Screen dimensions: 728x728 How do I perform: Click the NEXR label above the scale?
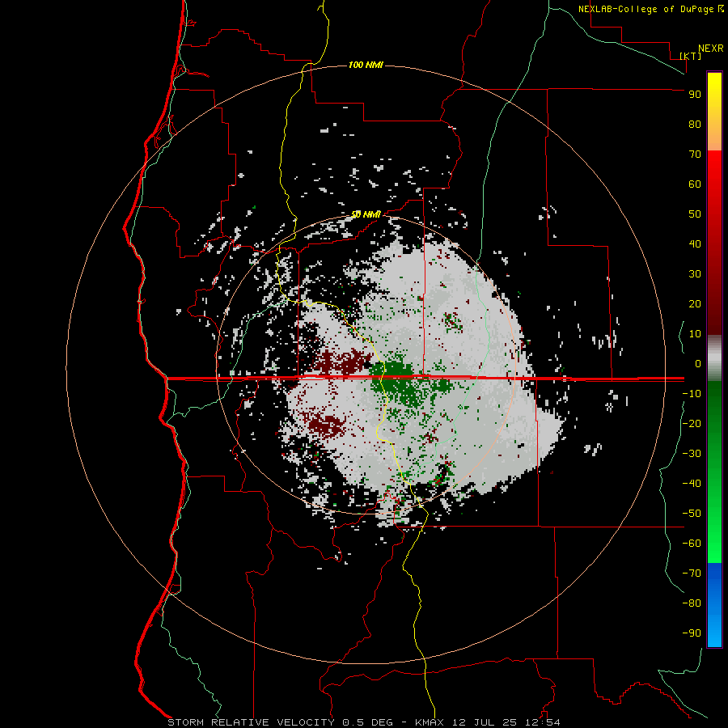pos(711,49)
